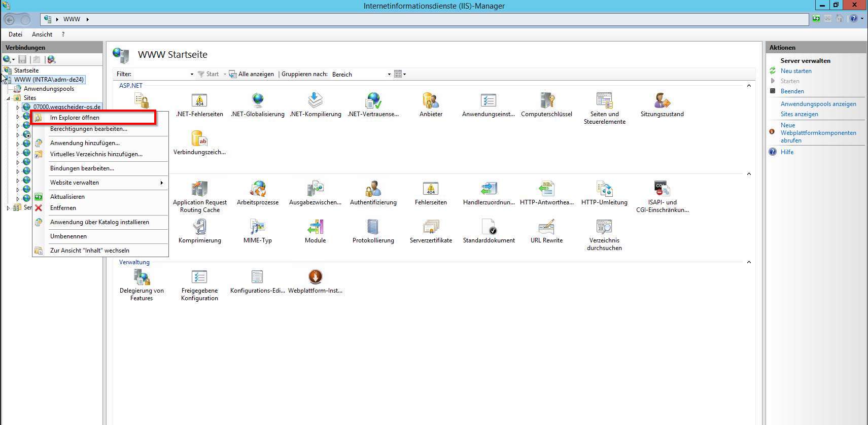Open the Computerschlüssel feature
The width and height of the screenshot is (868, 425).
[546, 105]
